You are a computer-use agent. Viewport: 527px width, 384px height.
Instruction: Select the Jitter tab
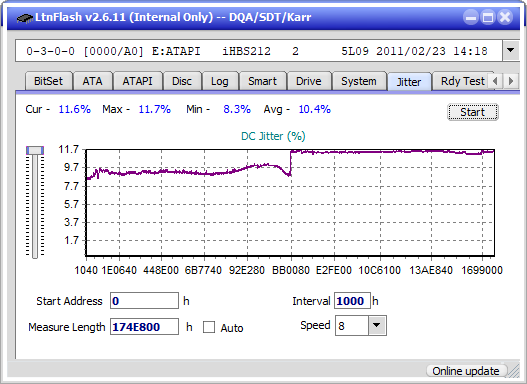point(409,82)
